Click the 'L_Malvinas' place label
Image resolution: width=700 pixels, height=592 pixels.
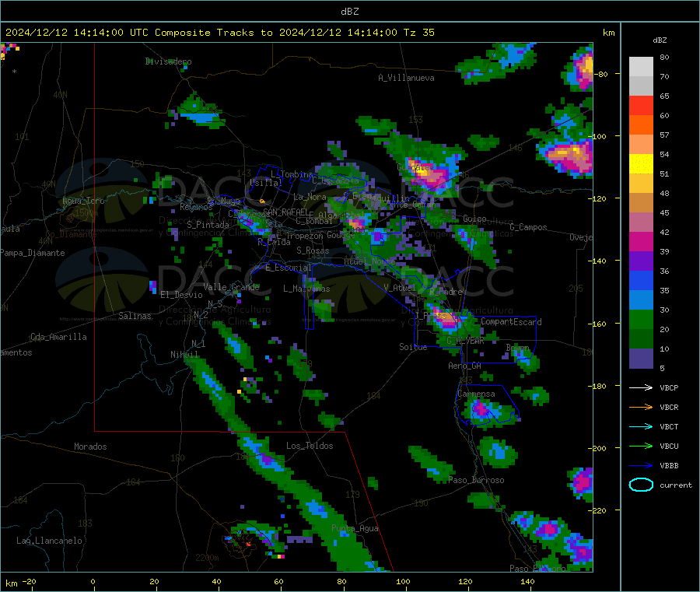pos(306,289)
